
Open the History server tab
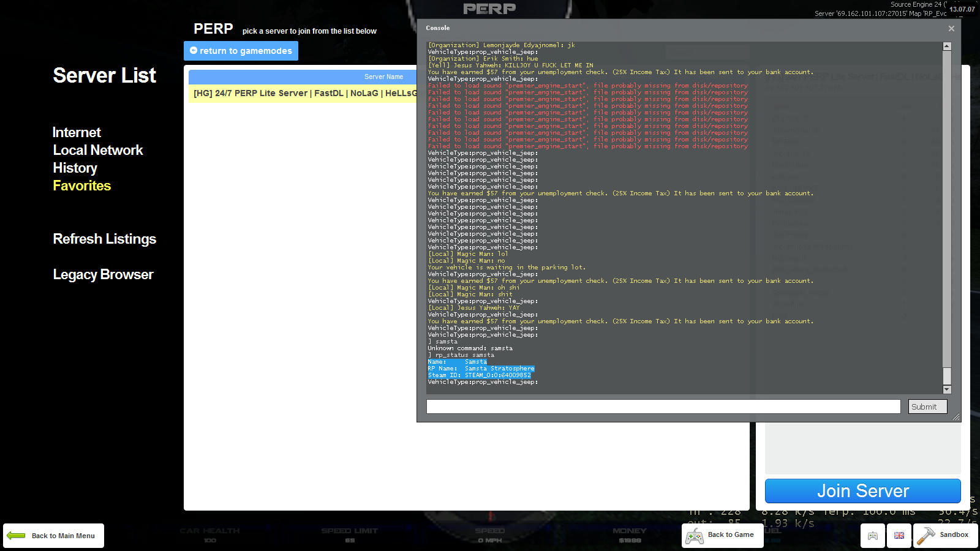point(75,168)
